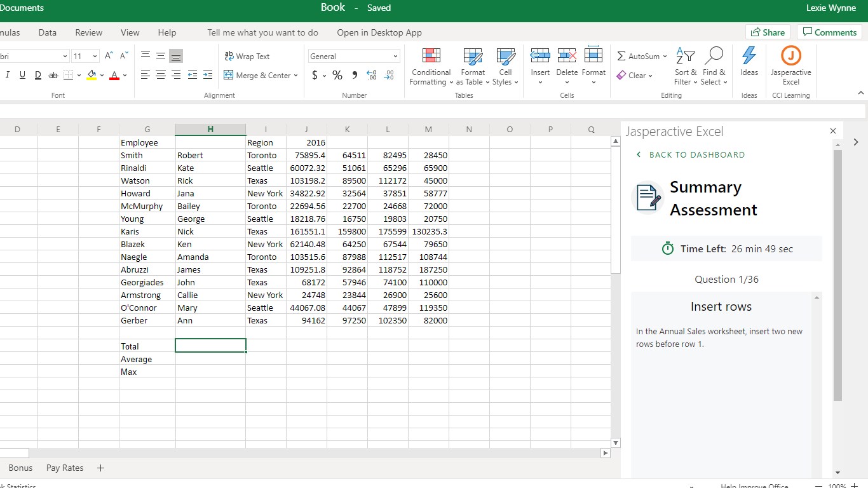Switch to the Pay Rates sheet tab
This screenshot has width=868, height=488.
[65, 468]
